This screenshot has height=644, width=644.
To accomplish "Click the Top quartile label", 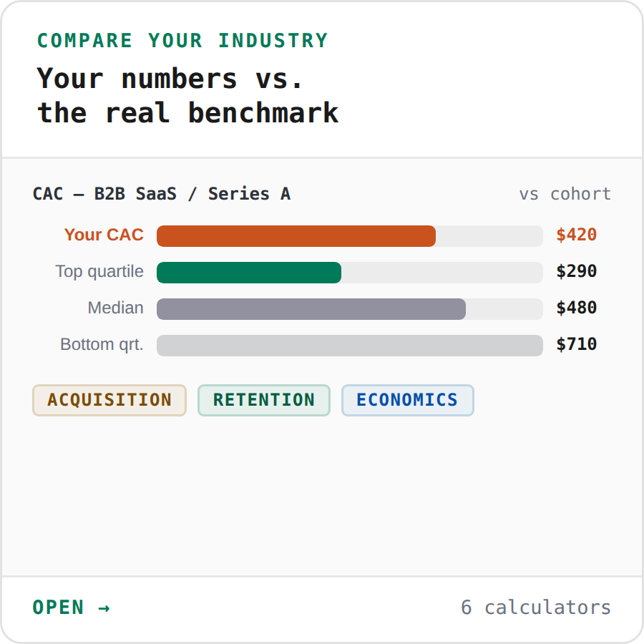I will point(99,271).
